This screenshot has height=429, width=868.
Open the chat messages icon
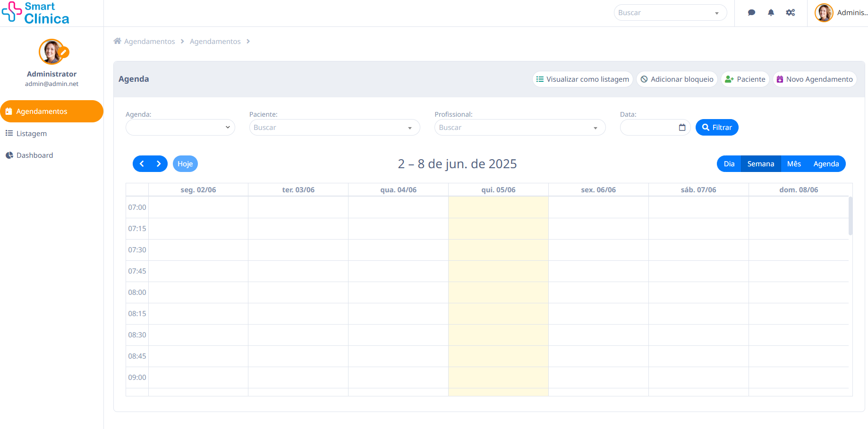click(x=751, y=13)
